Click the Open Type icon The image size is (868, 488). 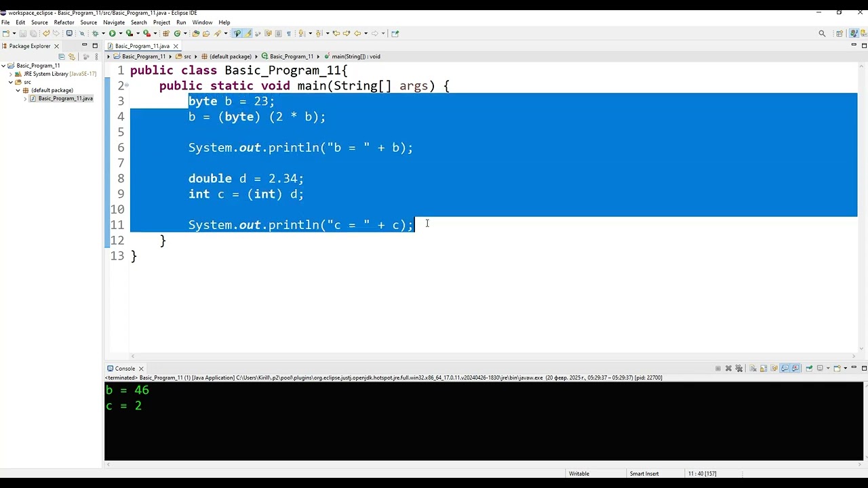coord(196,33)
